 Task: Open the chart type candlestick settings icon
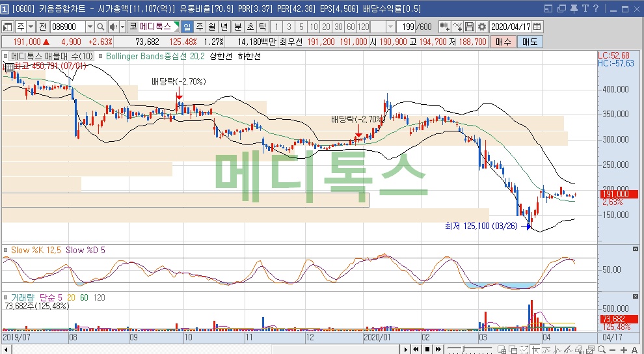click(444, 27)
